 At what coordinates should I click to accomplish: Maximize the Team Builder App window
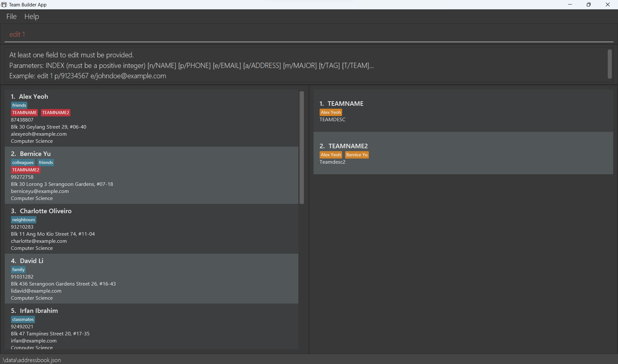pyautogui.click(x=588, y=5)
